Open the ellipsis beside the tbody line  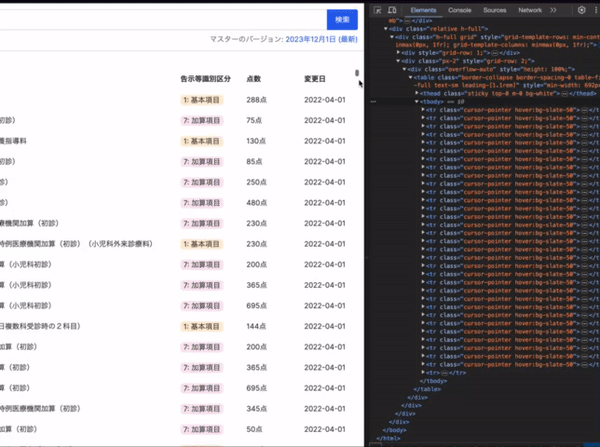coord(373,102)
